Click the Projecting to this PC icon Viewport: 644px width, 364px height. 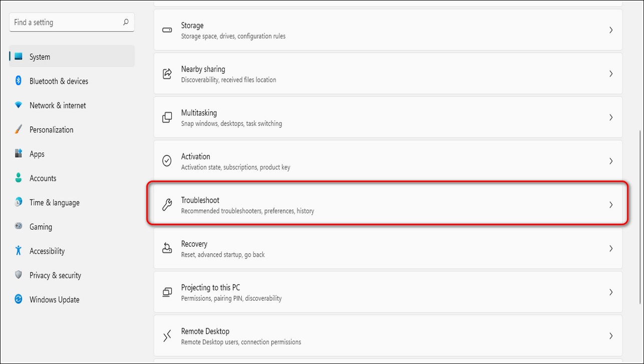coord(167,292)
